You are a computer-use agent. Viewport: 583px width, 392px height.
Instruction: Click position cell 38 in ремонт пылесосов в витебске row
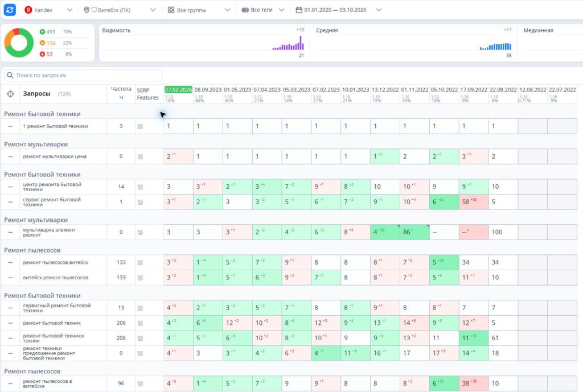tap(473, 383)
